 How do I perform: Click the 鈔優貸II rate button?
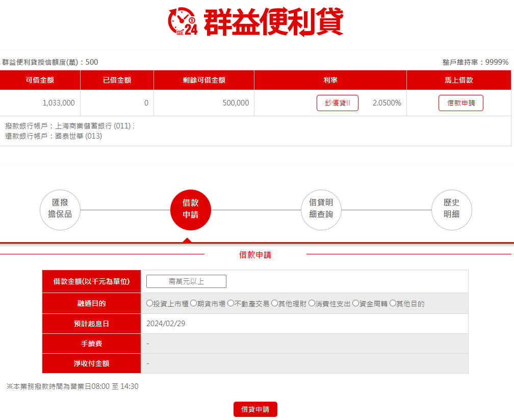[337, 102]
